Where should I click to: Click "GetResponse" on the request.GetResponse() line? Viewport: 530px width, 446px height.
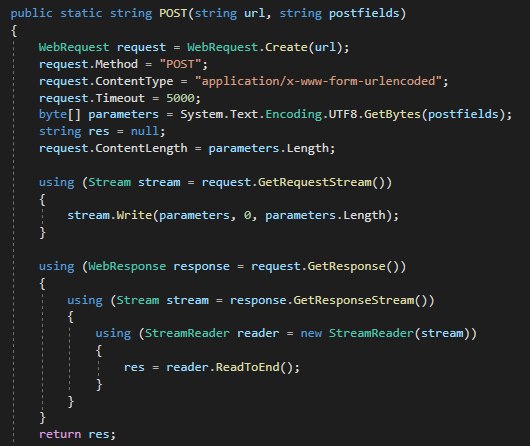click(x=346, y=266)
